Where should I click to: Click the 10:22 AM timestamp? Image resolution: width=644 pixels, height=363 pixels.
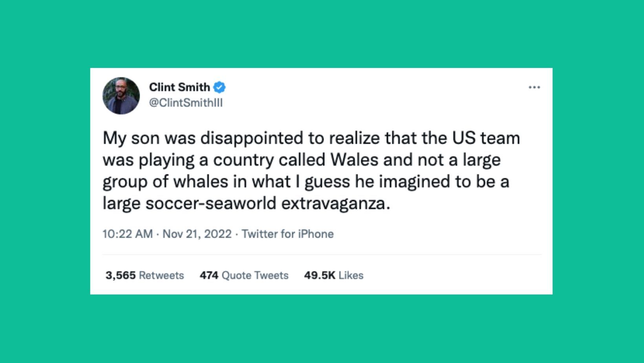(x=127, y=234)
